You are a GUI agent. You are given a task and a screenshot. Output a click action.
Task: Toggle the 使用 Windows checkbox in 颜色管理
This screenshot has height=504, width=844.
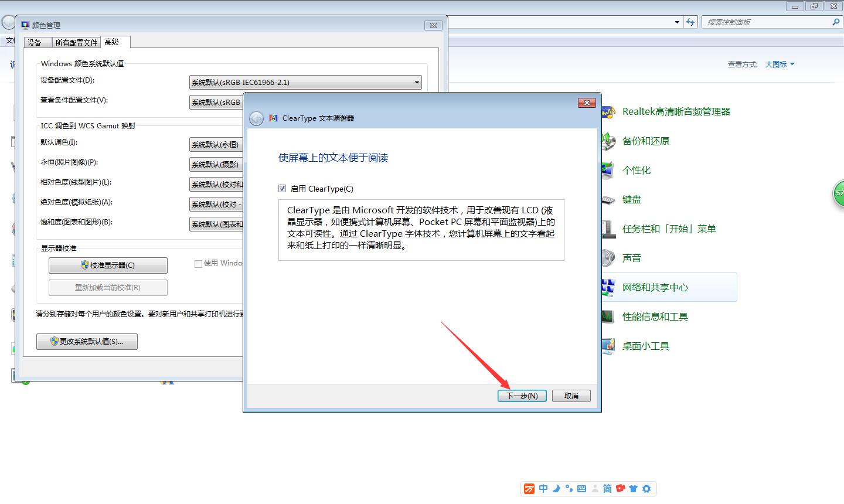click(x=198, y=264)
